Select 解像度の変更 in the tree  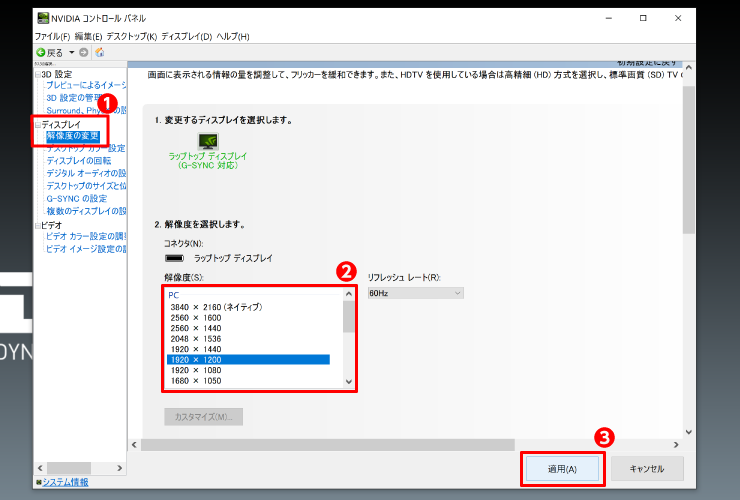73,136
